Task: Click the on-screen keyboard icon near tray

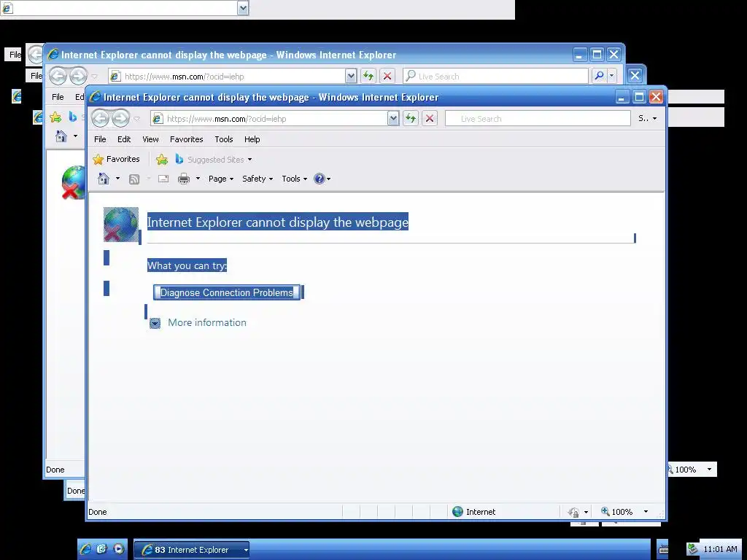Action: pyautogui.click(x=662, y=549)
